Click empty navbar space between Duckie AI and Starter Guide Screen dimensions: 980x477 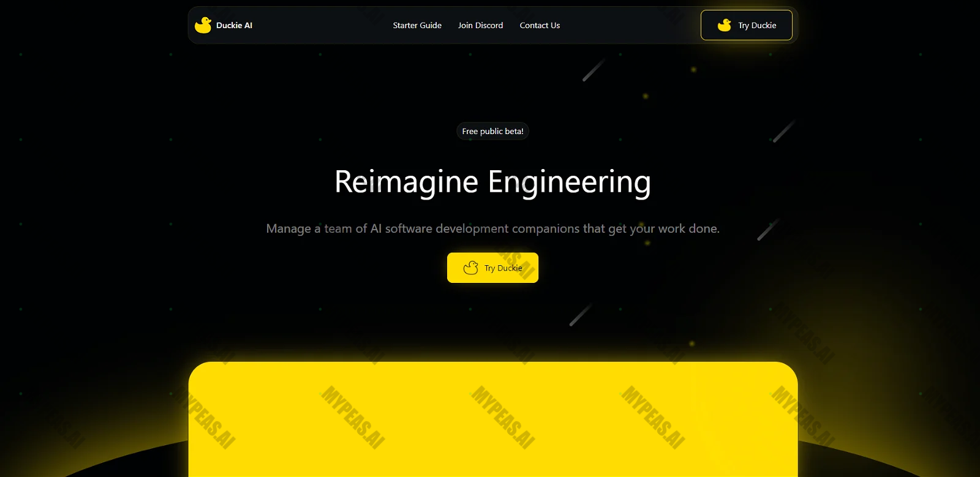point(322,25)
